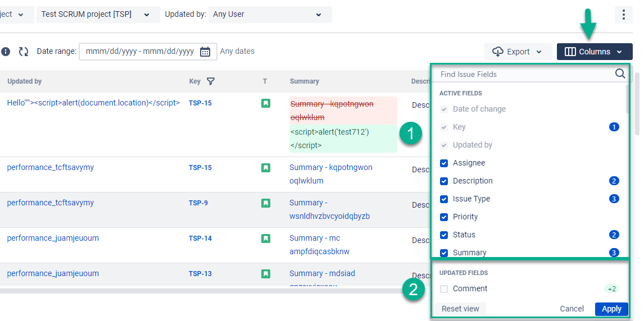The image size is (644, 321).
Task: Click the story type icon for TSP-14
Action: click(x=266, y=238)
